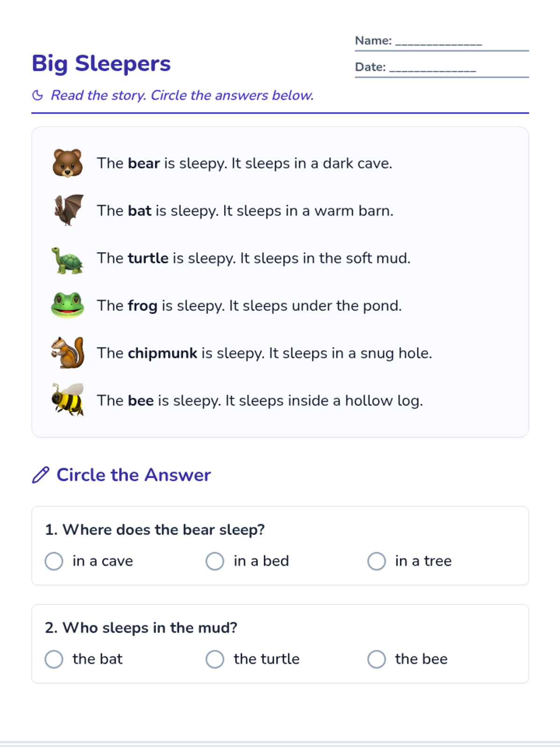Click the frog emoji icon
The height and width of the screenshot is (747, 560).
[68, 305]
